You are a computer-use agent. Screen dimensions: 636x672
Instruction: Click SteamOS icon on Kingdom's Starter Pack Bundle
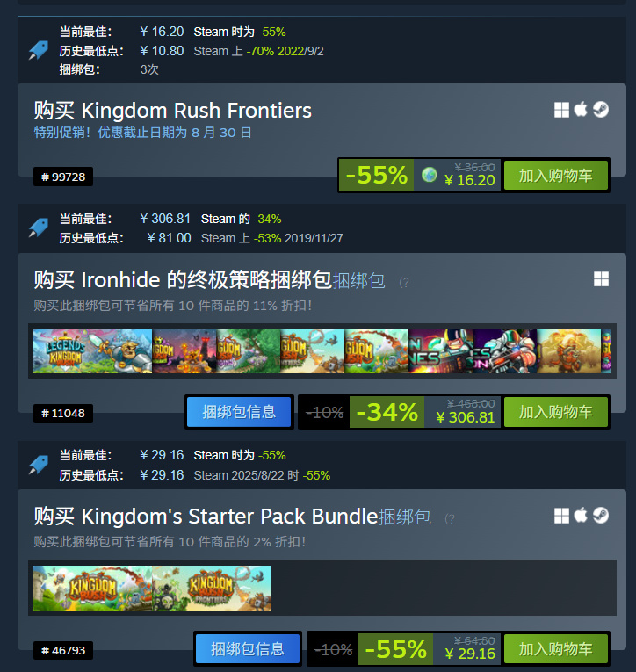601,515
